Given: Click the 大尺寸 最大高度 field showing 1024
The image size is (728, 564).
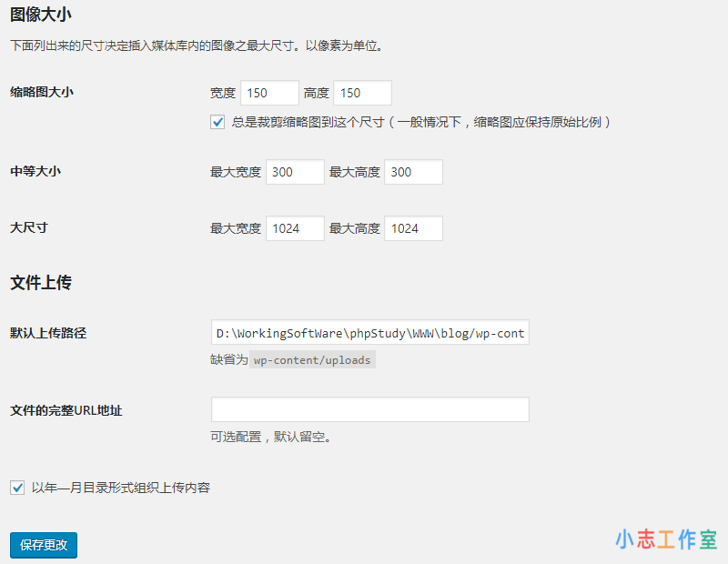Looking at the screenshot, I should [x=413, y=227].
